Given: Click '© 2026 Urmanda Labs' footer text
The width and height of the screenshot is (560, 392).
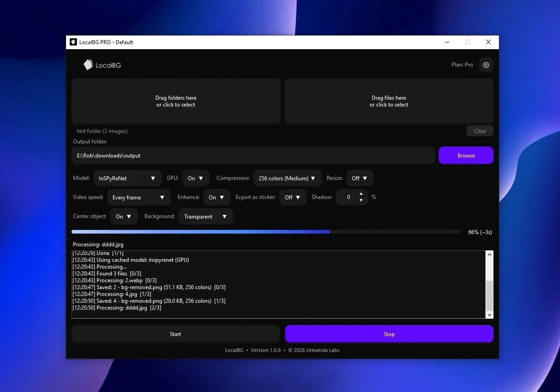Looking at the screenshot, I should pos(314,350).
